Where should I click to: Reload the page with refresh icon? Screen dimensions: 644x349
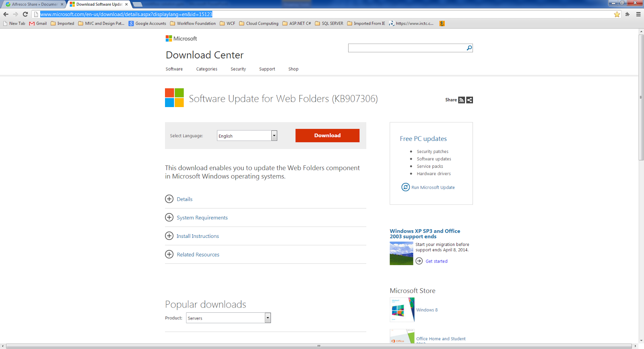point(25,14)
